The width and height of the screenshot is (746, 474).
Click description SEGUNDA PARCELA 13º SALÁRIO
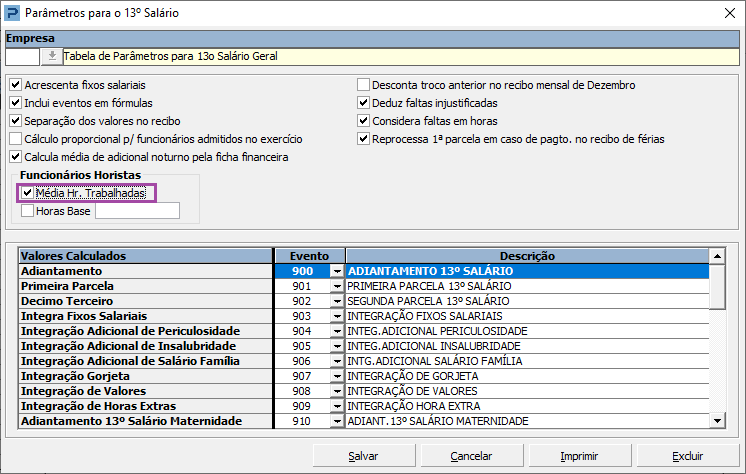(527, 301)
